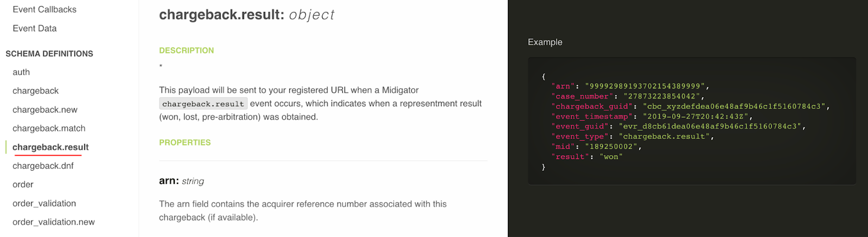Viewport: 868px width, 237px height.
Task: Navigate to the order schema definition
Action: 23,184
